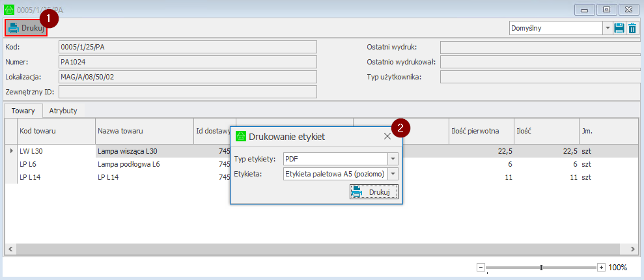
Task: Select the Towary tab
Action: pos(23,111)
